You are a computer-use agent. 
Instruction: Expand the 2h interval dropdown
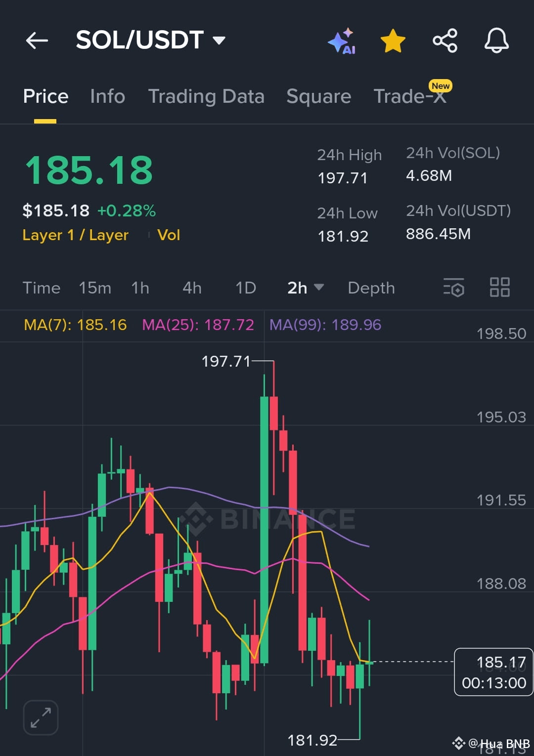[x=305, y=288]
